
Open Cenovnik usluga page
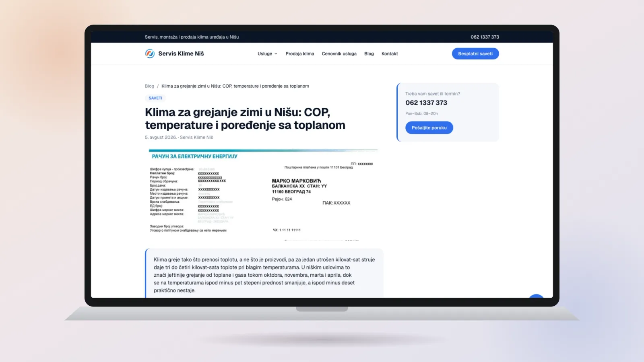tap(339, 53)
